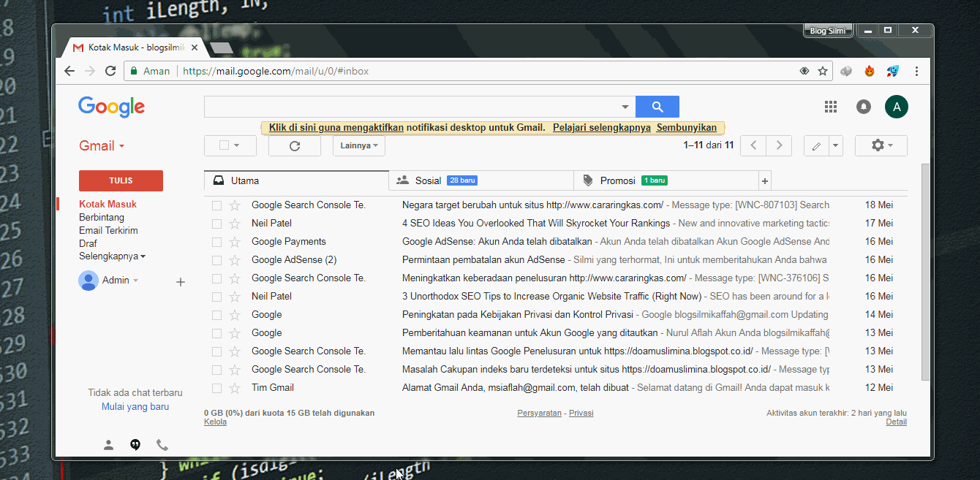The image size is (980, 480).
Task: Open the Kotak Masuk folder
Action: pyautogui.click(x=108, y=205)
